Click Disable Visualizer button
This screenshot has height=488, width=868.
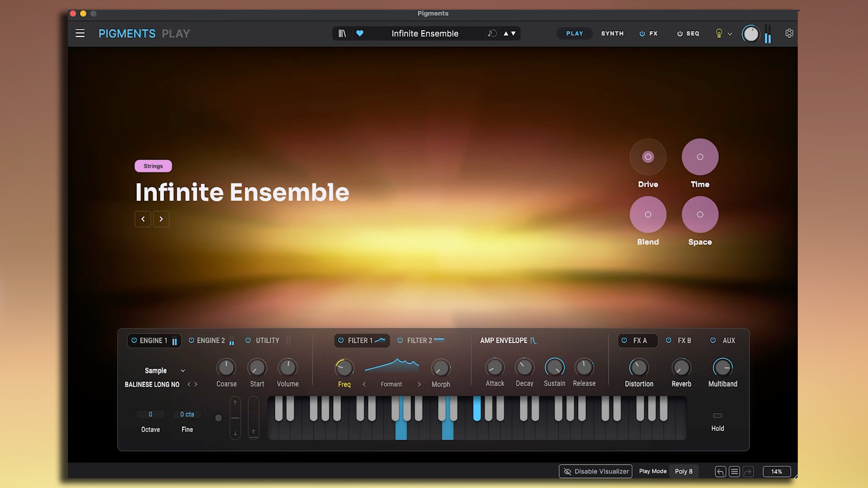pos(595,471)
